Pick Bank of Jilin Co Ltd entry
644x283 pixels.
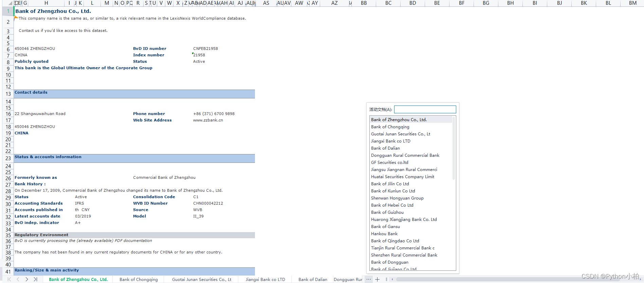click(411, 184)
